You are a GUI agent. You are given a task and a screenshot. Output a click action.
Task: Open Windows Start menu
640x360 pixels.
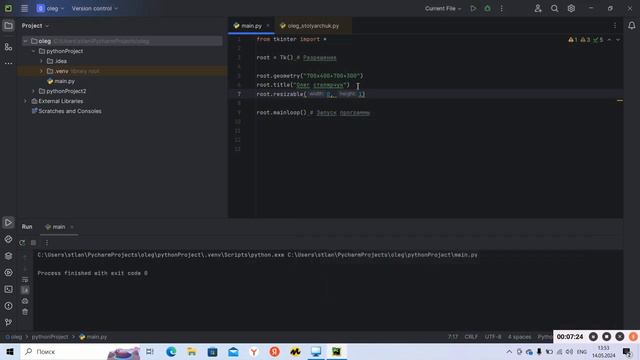pyautogui.click(x=10, y=351)
